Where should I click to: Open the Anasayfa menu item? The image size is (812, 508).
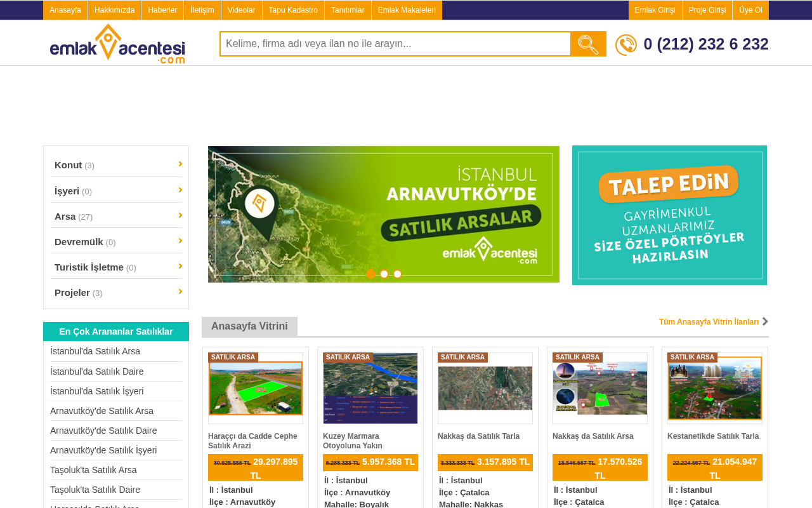tap(65, 10)
